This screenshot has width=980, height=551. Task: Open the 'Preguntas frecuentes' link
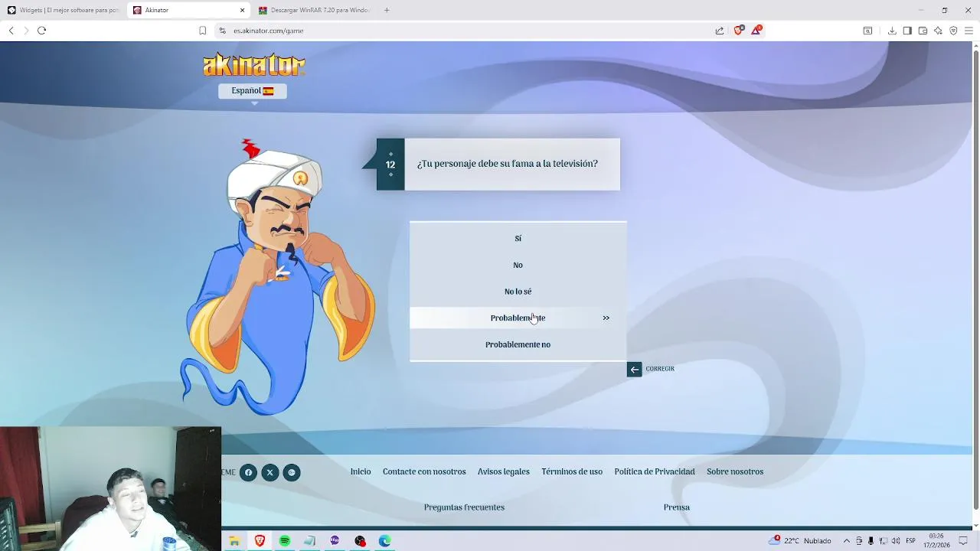click(464, 507)
